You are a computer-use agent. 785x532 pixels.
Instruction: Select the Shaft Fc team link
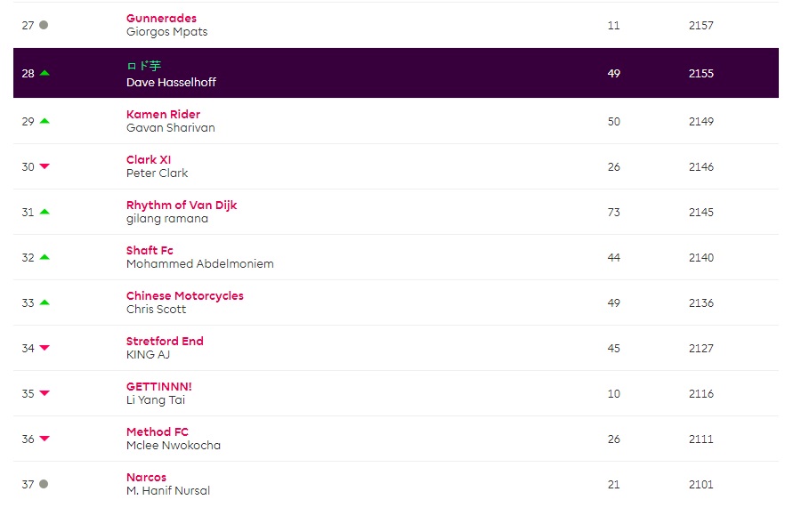pos(150,250)
